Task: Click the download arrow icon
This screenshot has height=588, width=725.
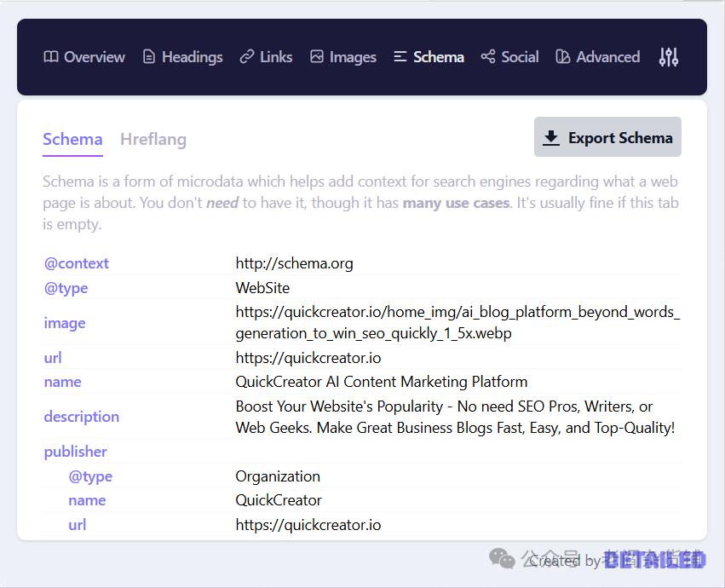Action: [x=551, y=138]
